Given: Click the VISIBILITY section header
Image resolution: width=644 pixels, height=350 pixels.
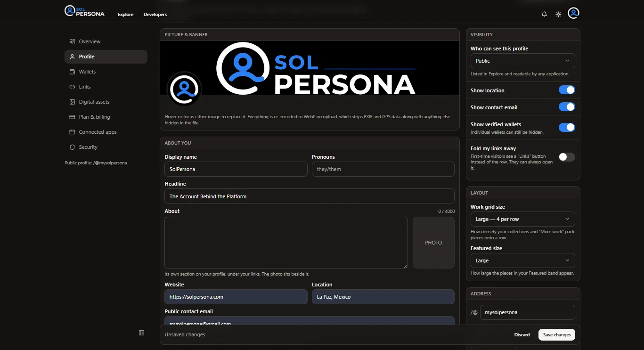Looking at the screenshot, I should tap(481, 35).
